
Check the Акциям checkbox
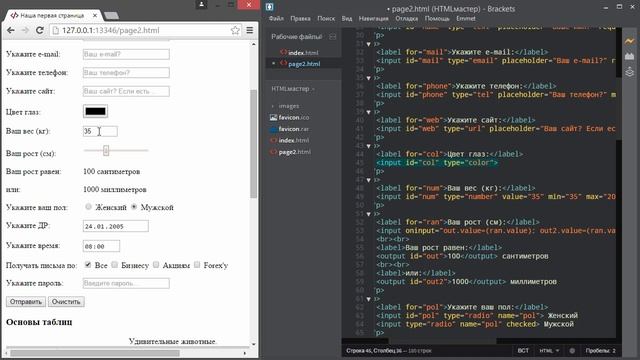click(x=156, y=264)
